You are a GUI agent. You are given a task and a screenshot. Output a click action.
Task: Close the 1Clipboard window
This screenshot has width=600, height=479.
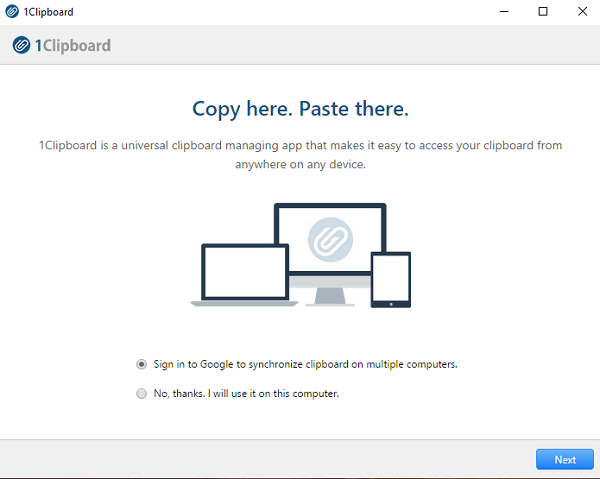pos(582,11)
